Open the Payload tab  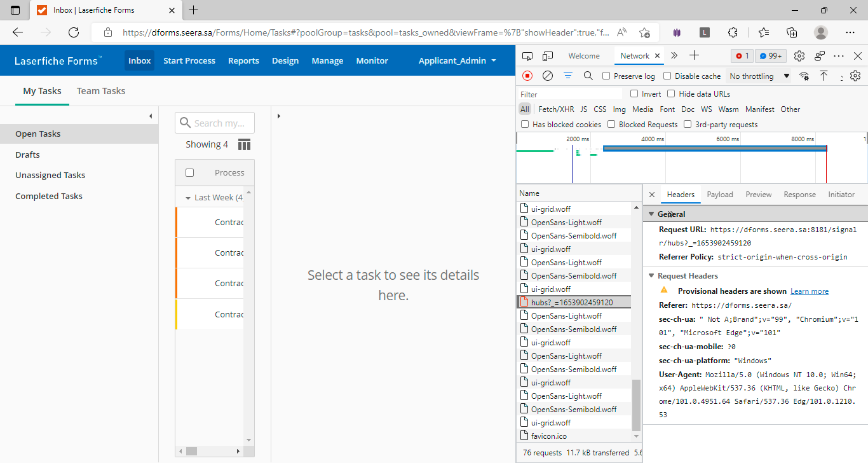pos(719,195)
